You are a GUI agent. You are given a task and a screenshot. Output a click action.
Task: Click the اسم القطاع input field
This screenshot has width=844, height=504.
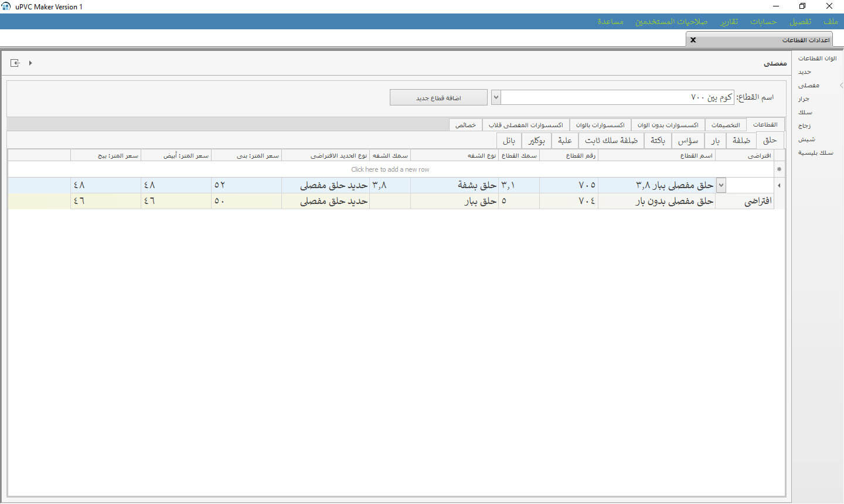[615, 97]
